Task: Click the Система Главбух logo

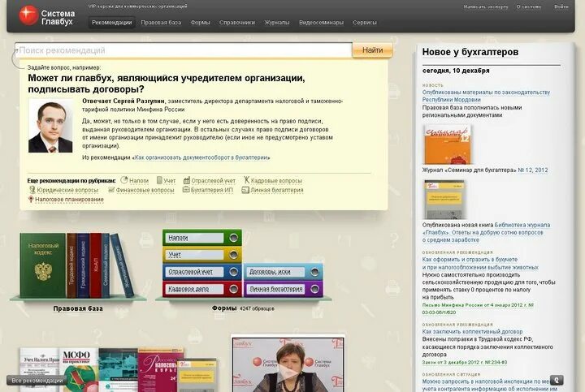Action: [x=47, y=15]
